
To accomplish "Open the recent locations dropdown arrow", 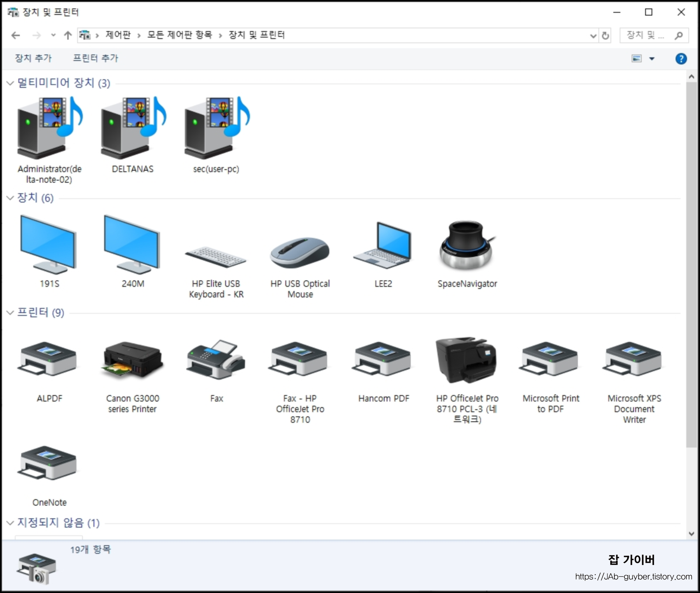I will (53, 35).
